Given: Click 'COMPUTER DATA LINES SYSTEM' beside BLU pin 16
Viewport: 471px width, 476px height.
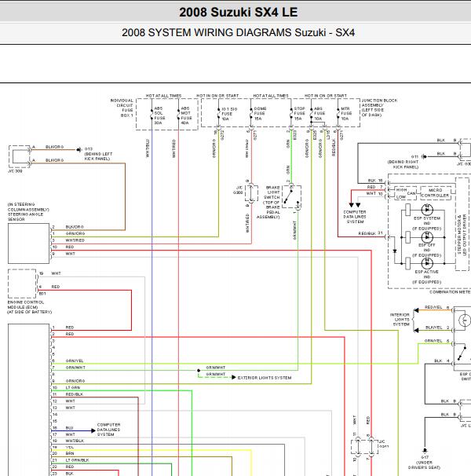Looking at the screenshot, I should (108, 430).
